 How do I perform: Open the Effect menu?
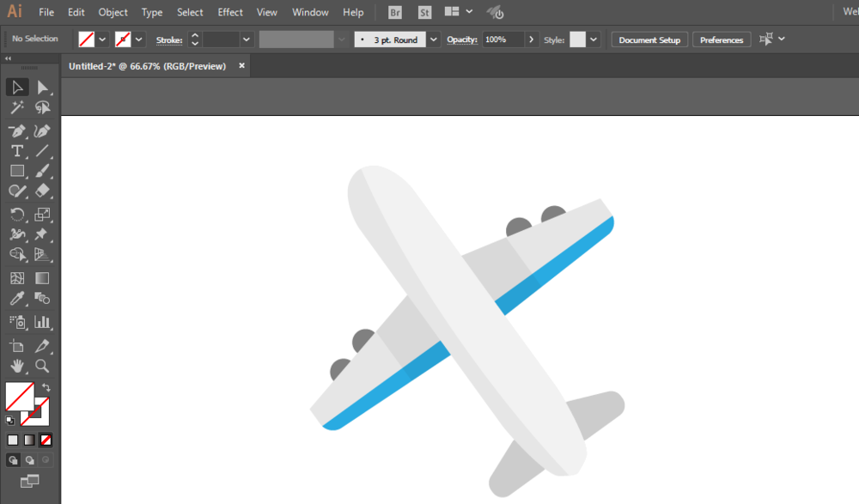230,13
